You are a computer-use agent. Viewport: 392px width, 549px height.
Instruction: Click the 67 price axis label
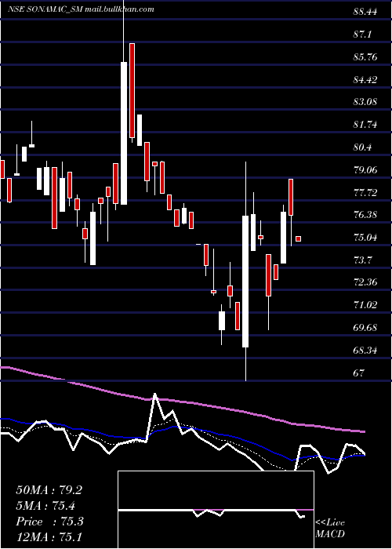point(359,373)
